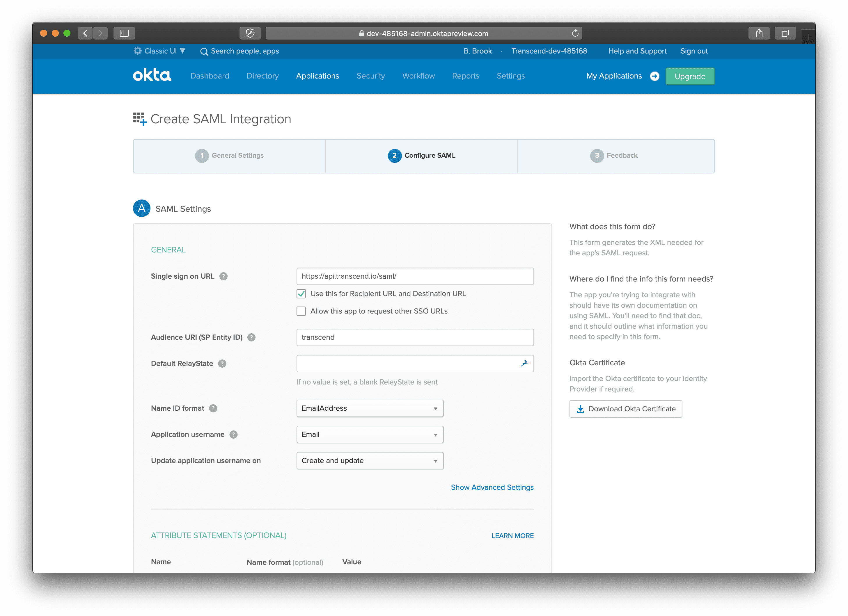The height and width of the screenshot is (616, 848).
Task: Click help icon beside Audience URI label
Action: pos(251,337)
